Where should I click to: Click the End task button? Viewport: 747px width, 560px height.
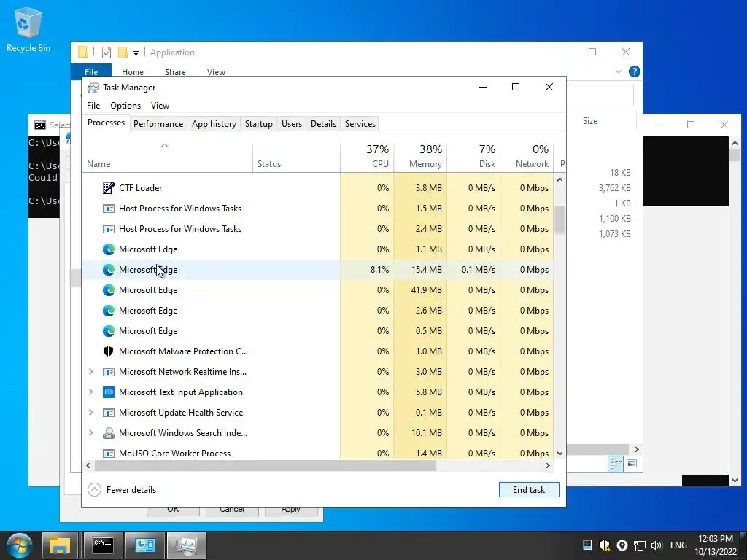[x=529, y=489]
